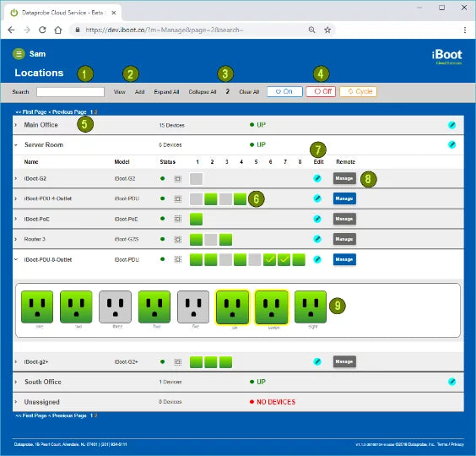476x456 pixels.
Task: Toggle outlet 2 of Router 3
Action: [211, 239]
